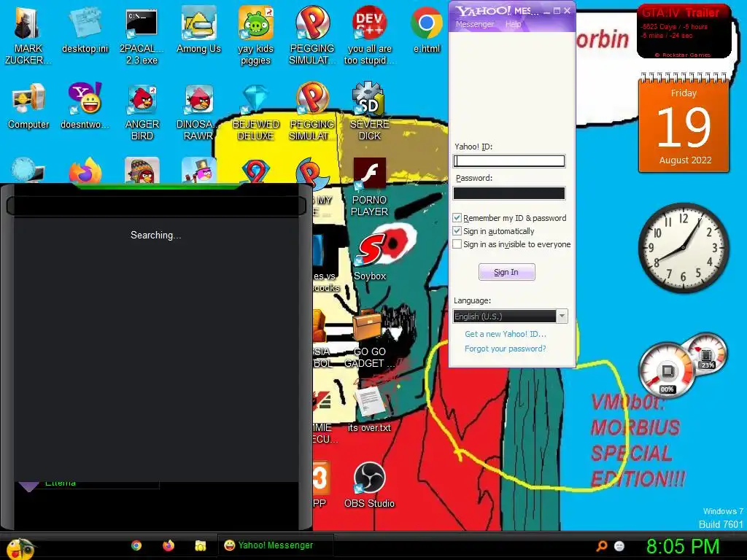Select the doesntwo... Yahoo Messenger shortcut
This screenshot has width=747, height=560.
[85, 106]
